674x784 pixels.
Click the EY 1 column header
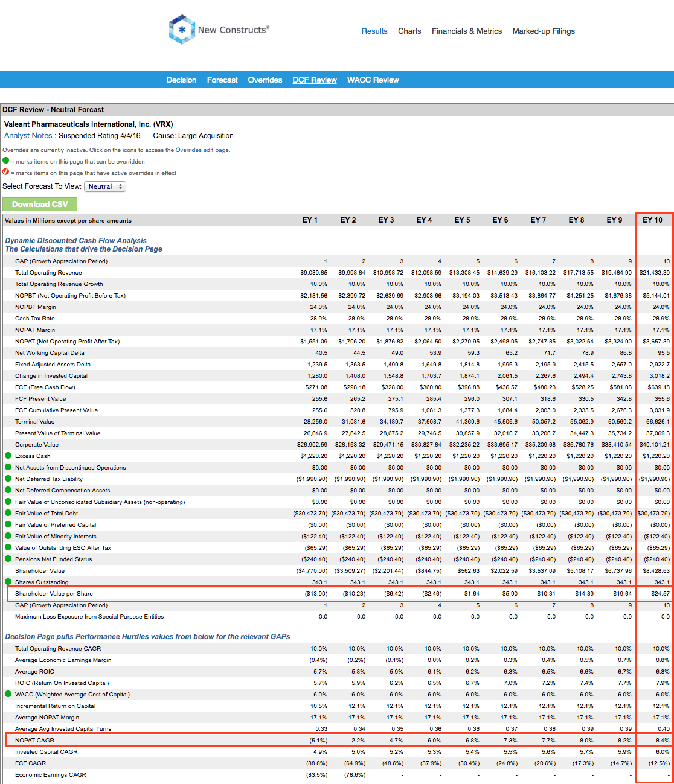pos(310,220)
